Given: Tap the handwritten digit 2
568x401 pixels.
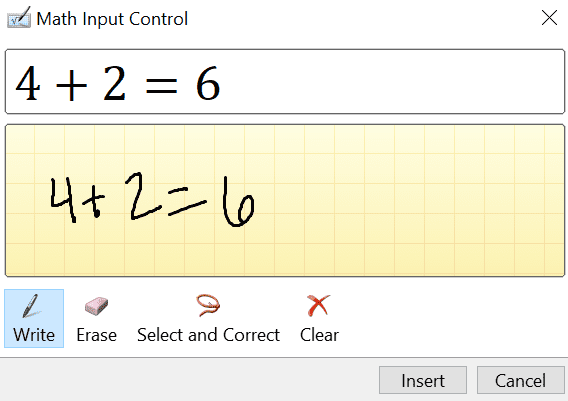Looking at the screenshot, I should click(x=143, y=196).
